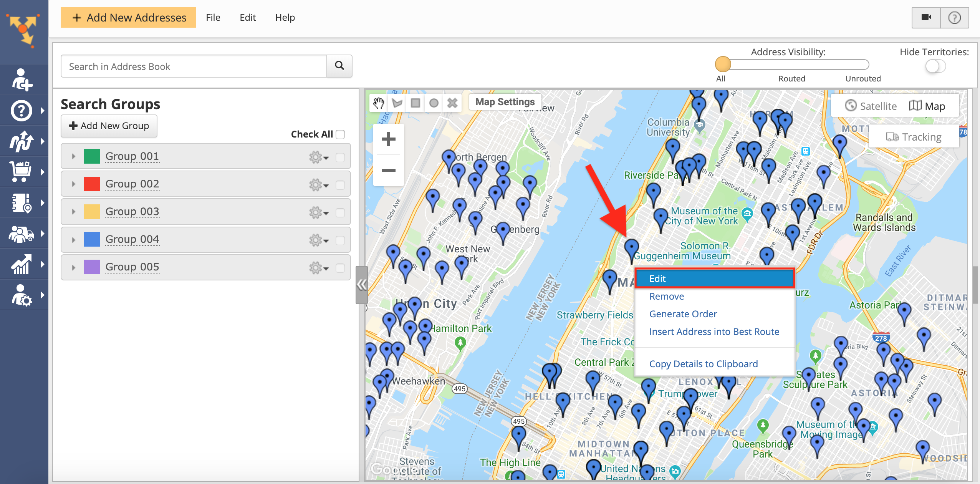Select Copy Details to Clipboard
Screen dimensions: 980x484
pos(704,364)
